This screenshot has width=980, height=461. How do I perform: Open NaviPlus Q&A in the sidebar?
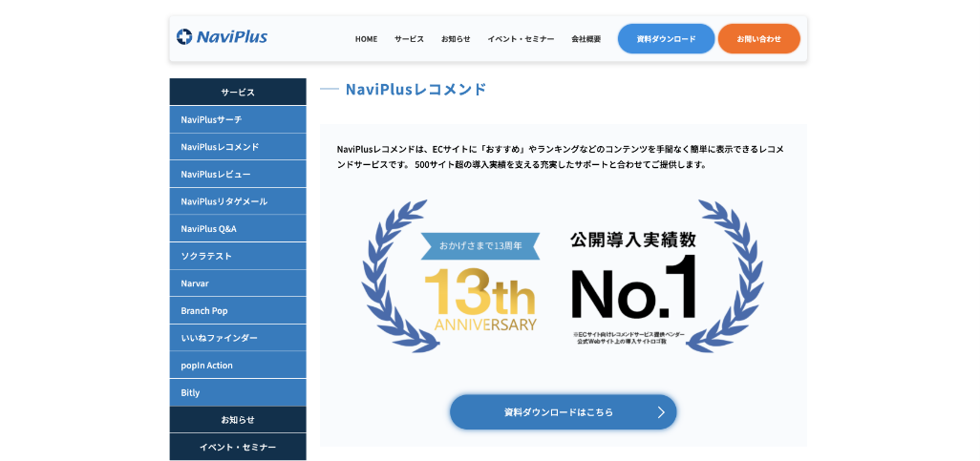point(238,229)
